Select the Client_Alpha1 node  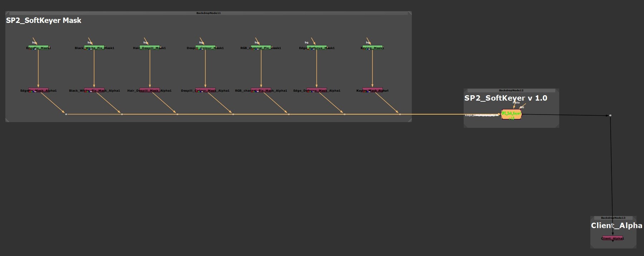click(x=613, y=238)
